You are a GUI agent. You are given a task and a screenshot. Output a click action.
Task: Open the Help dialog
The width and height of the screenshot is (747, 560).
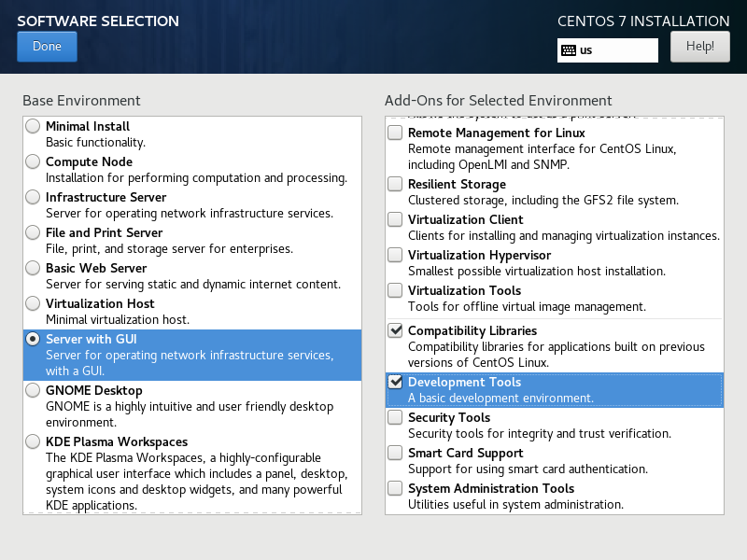(699, 46)
